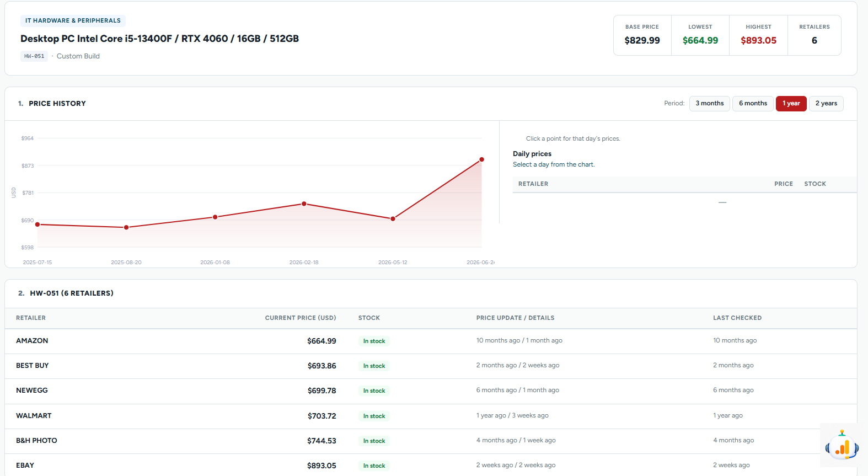The height and width of the screenshot is (476, 868).
Task: Click Walmart's In stock badge
Action: [374, 416]
